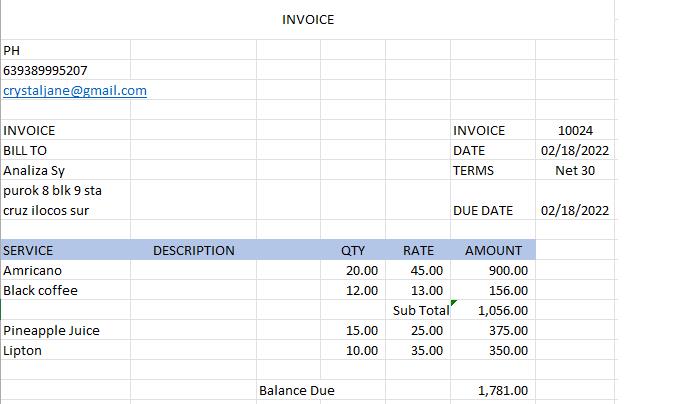Viewport: 683px width, 404px height.
Task: Select the DUE DATE label cell
Action: (483, 211)
